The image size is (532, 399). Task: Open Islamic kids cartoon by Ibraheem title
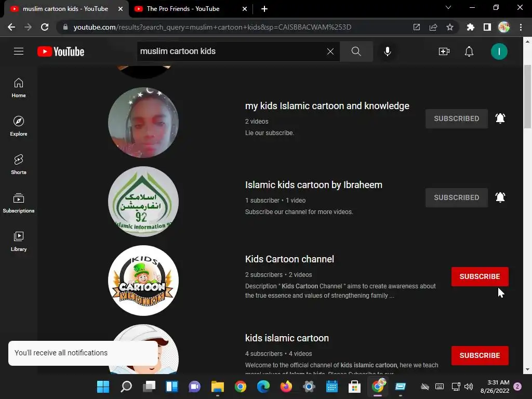point(313,185)
